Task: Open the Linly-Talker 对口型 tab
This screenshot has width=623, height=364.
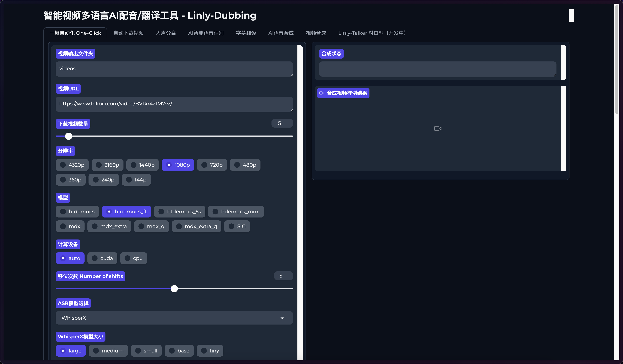Action: [x=372, y=33]
